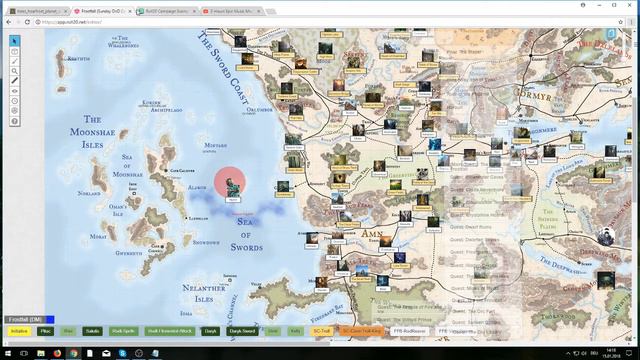This screenshot has height=360, width=640.
Task: Click the Frostfall (DM) player name tag
Action: pos(25,319)
